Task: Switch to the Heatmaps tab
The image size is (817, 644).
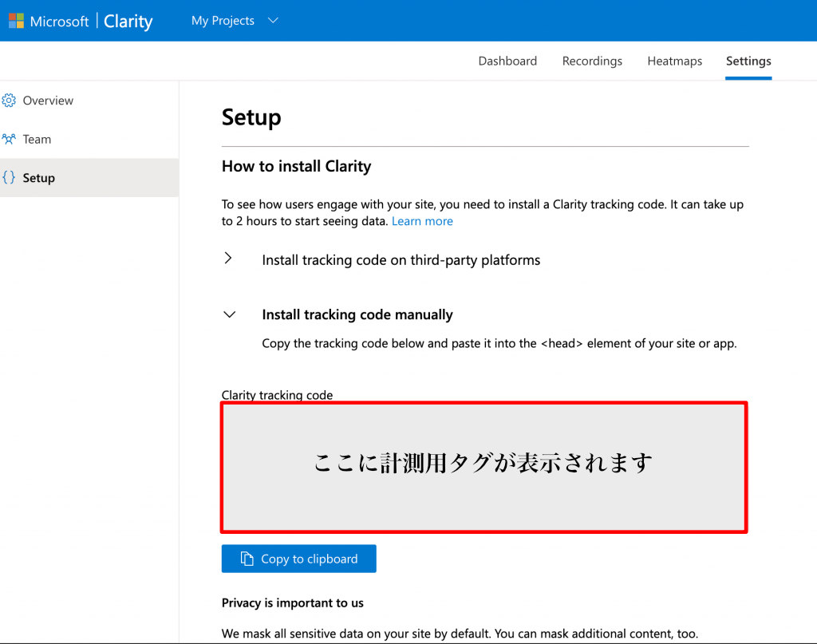Action: (x=675, y=61)
